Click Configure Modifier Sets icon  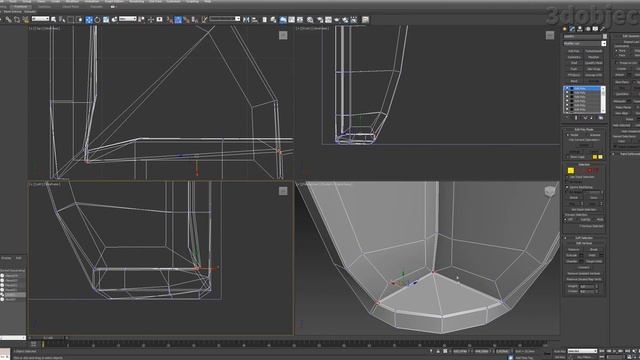click(601, 118)
